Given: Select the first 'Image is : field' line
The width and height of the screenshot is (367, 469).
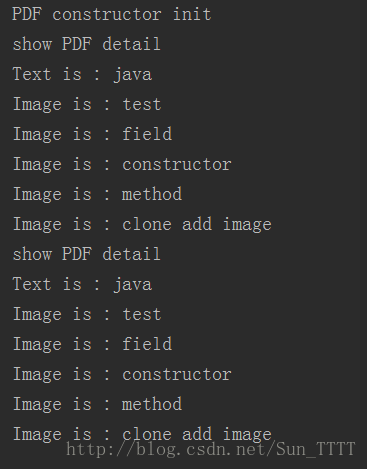Looking at the screenshot, I should 92,134.
